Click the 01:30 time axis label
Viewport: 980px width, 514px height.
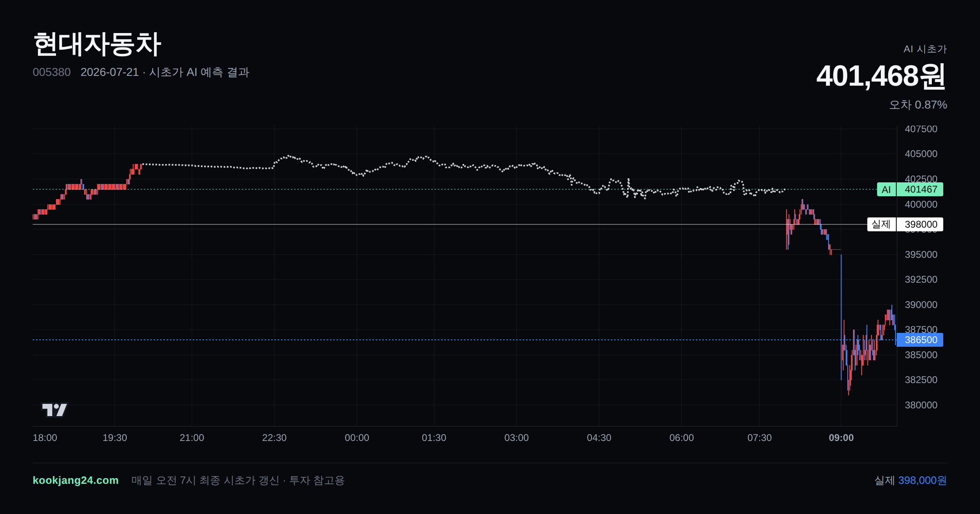pyautogui.click(x=434, y=438)
